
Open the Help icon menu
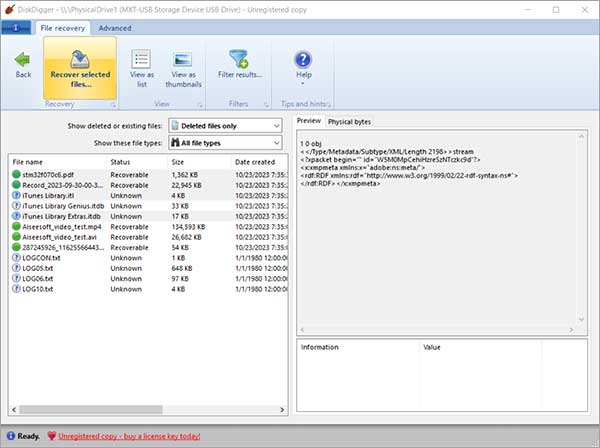[303, 65]
